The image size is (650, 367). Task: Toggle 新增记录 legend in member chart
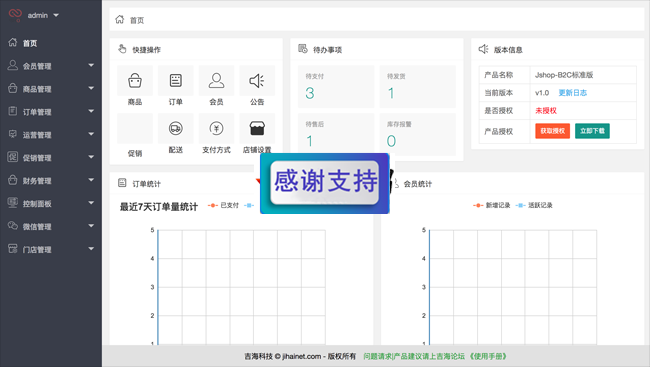(492, 205)
